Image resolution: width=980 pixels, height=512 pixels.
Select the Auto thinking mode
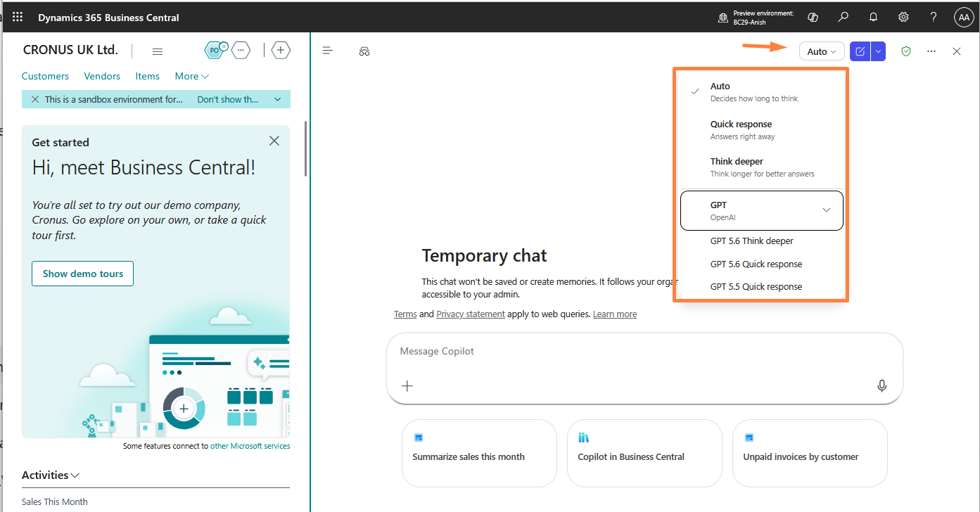pyautogui.click(x=762, y=91)
